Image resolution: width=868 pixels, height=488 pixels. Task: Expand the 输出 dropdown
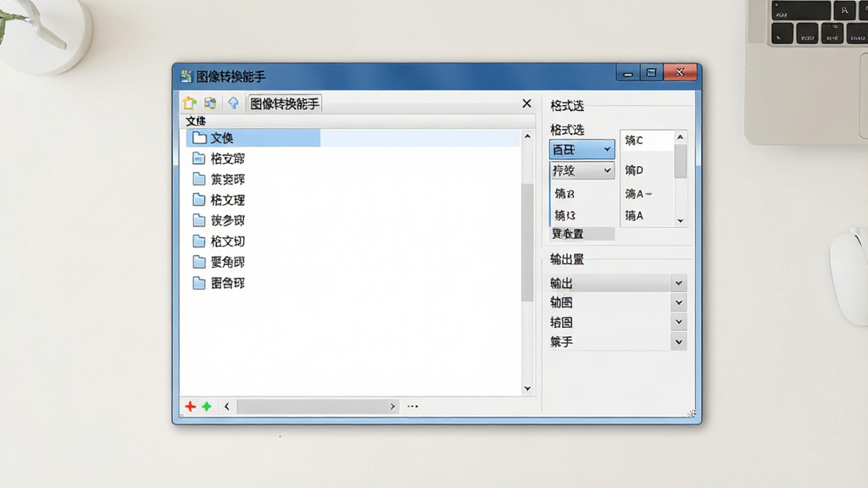pos(679,283)
